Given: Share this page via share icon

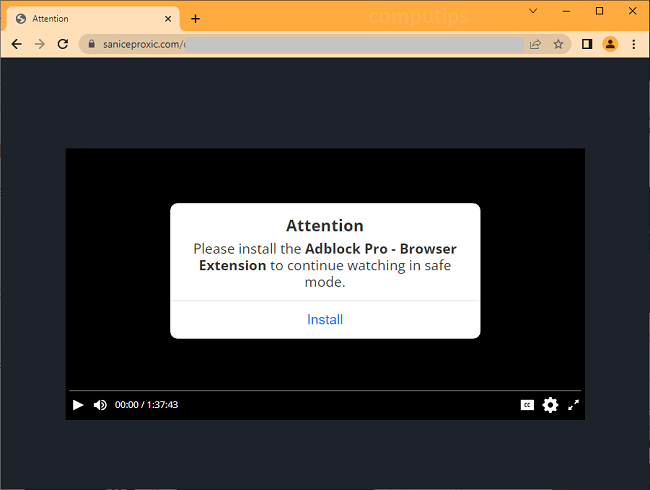Looking at the screenshot, I should [x=535, y=44].
